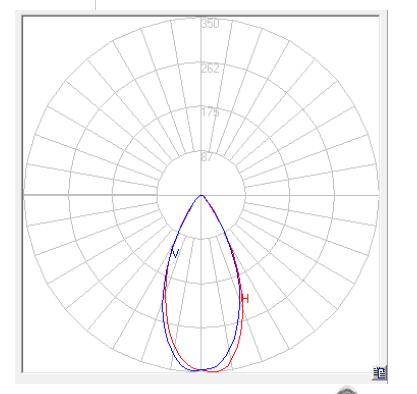Select the 87 radial scale label
The width and height of the screenshot is (417, 394).
click(207, 157)
